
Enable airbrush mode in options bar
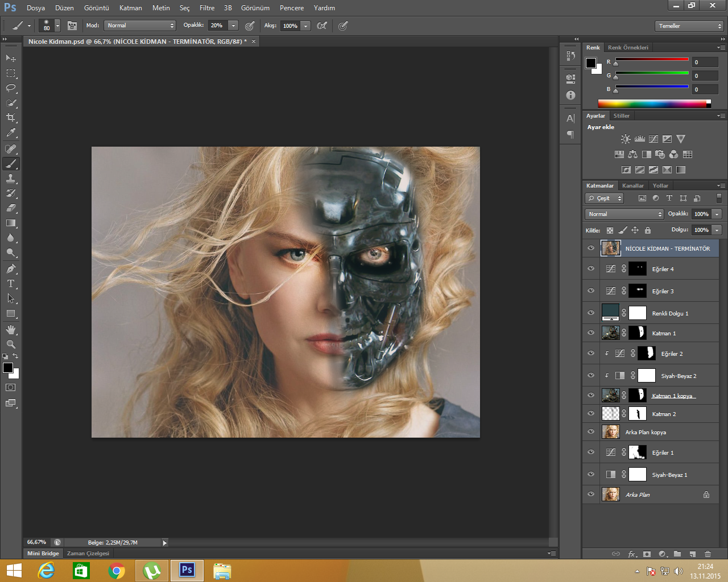pyautogui.click(x=322, y=26)
